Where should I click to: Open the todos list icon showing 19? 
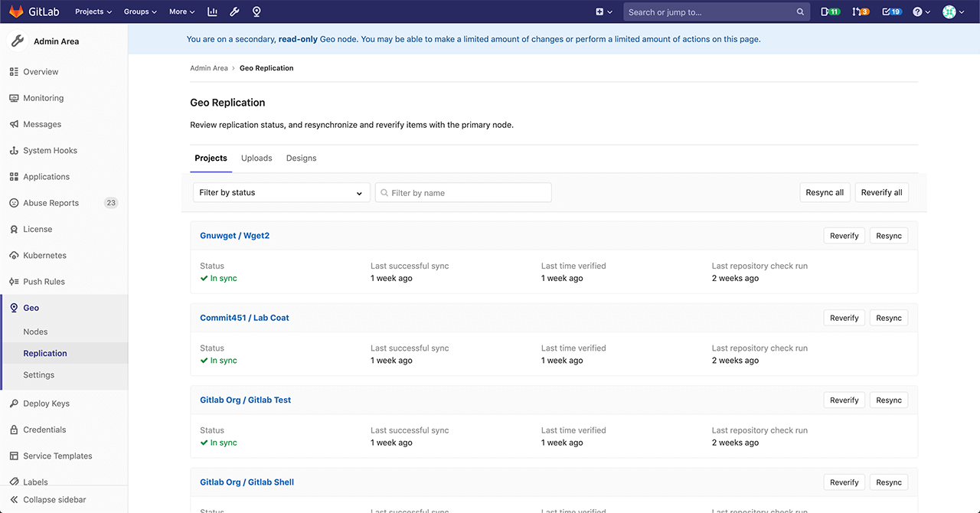click(x=890, y=11)
